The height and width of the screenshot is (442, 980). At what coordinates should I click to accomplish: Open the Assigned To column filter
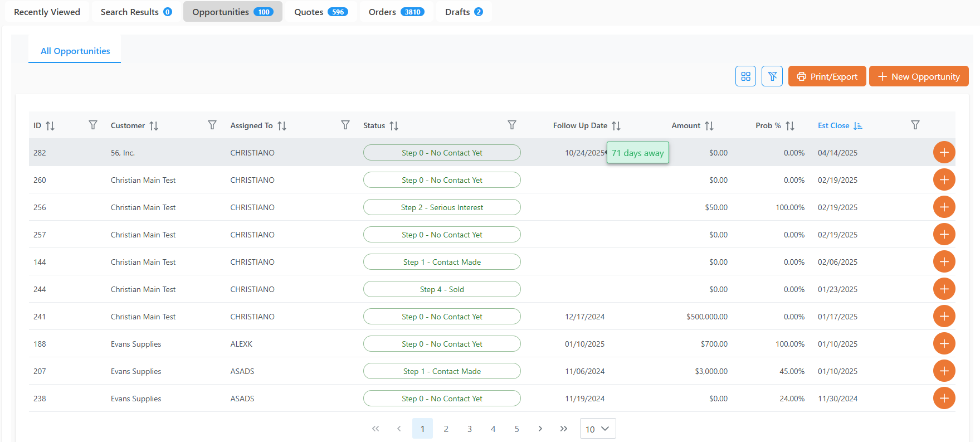coord(345,125)
